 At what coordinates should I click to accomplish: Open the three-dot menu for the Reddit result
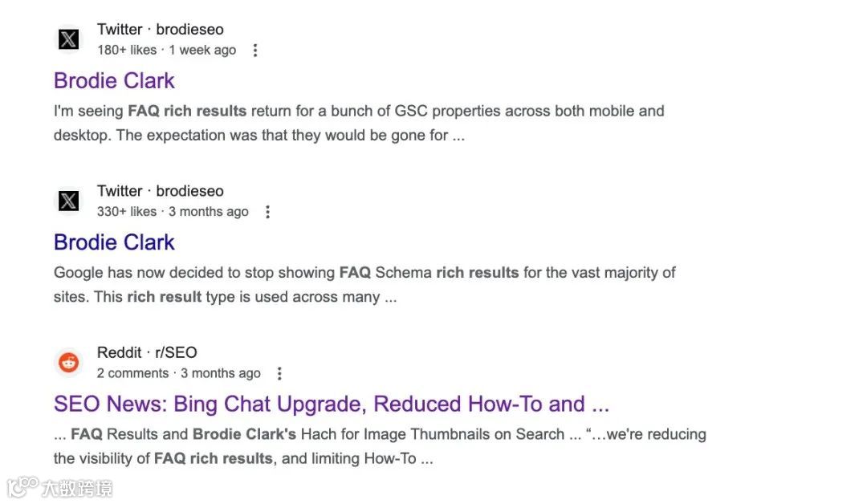tap(279, 373)
